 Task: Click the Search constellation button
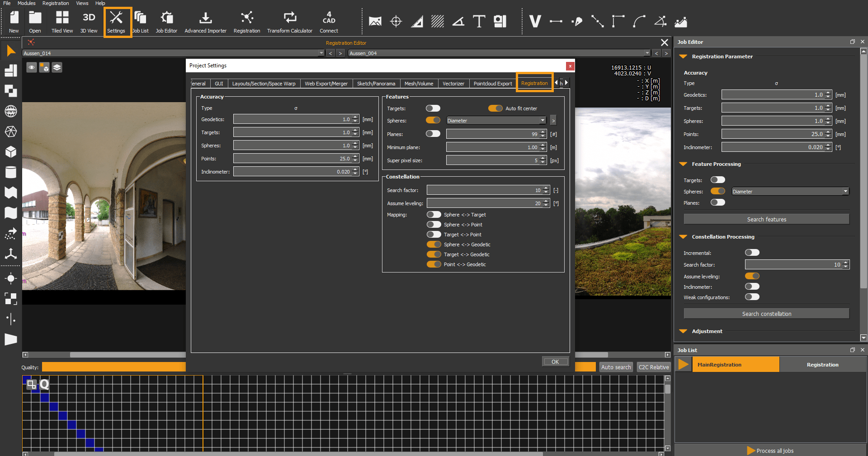click(766, 313)
